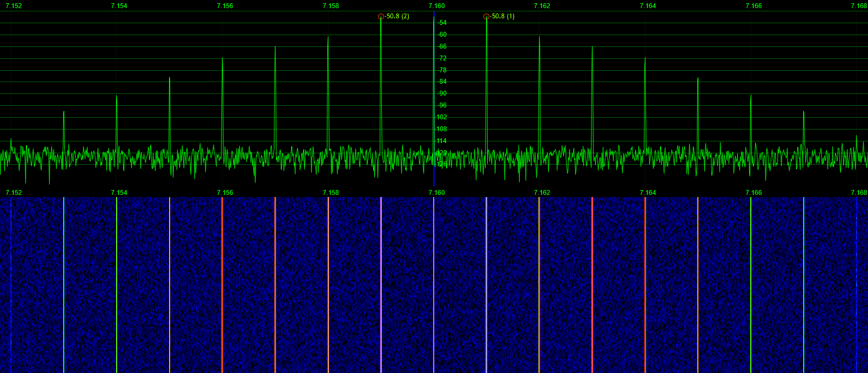868x373 pixels.
Task: Click the 7.166 label on the spectrum's upper scale
Action: click(x=753, y=6)
